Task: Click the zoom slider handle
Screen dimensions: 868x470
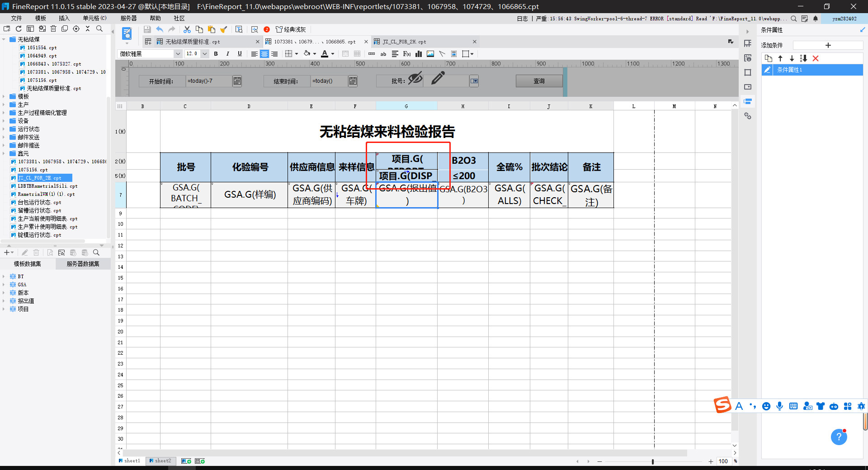Action: tap(653, 461)
